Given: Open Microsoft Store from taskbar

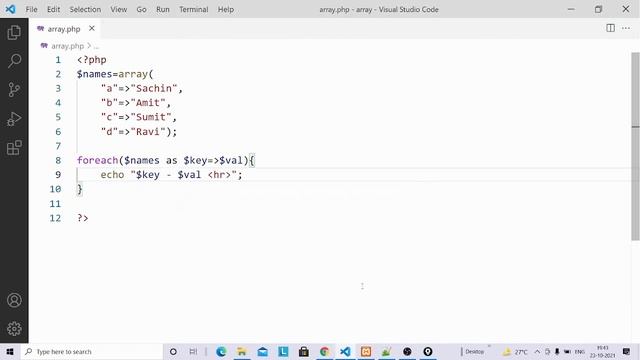Looking at the screenshot, I should click(304, 351).
